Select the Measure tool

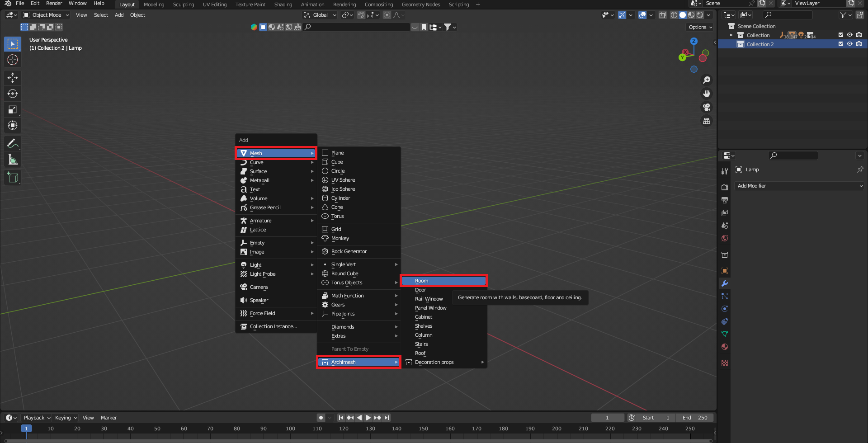(13, 160)
